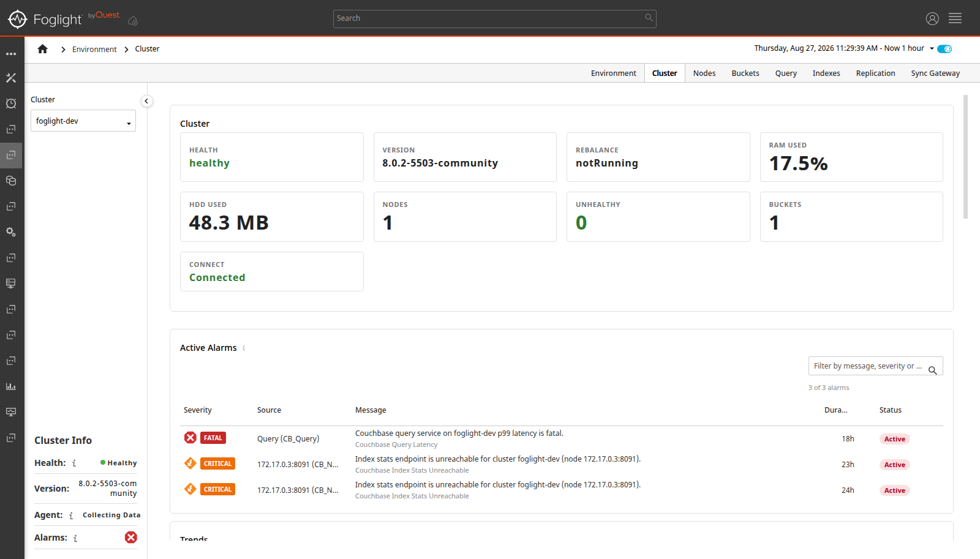Switch to the Environment tab

[613, 73]
